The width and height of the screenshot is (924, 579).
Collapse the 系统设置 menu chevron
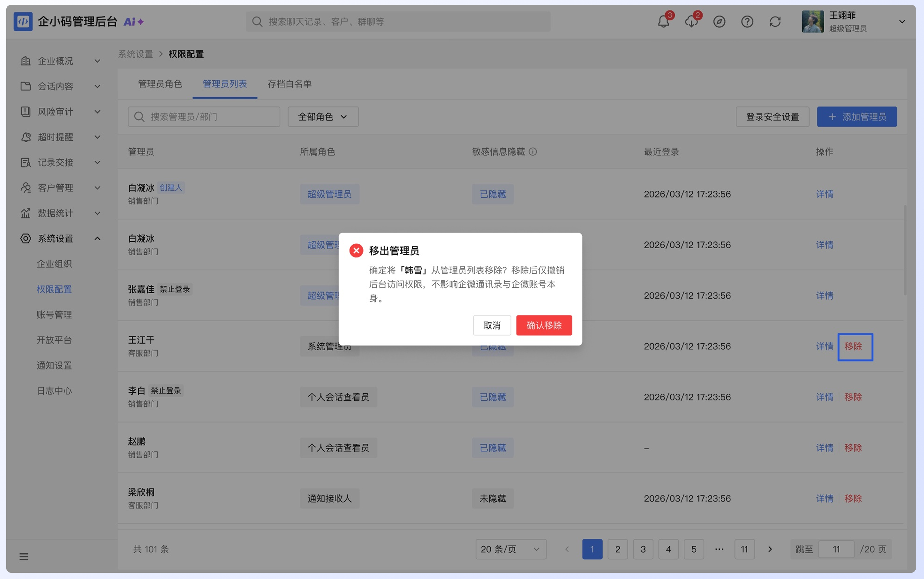tap(97, 239)
